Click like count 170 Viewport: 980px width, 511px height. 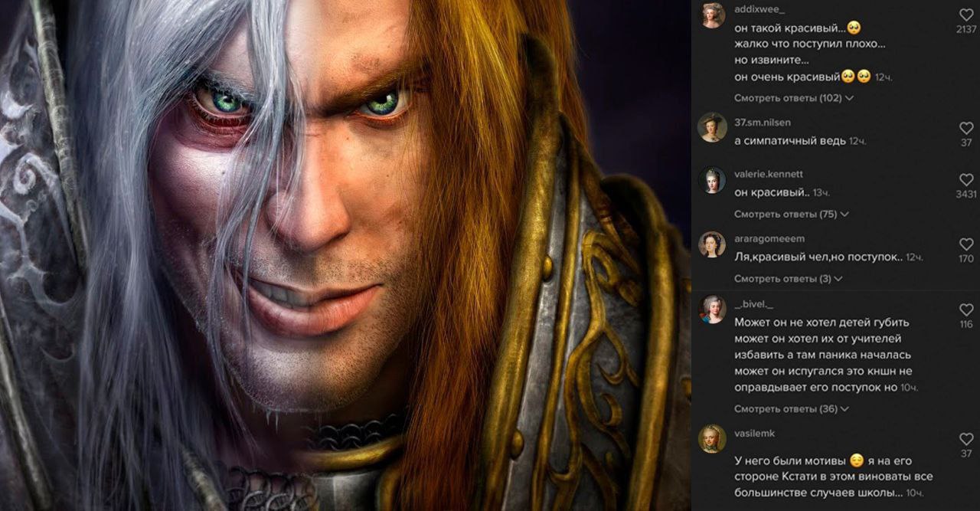[966, 259]
